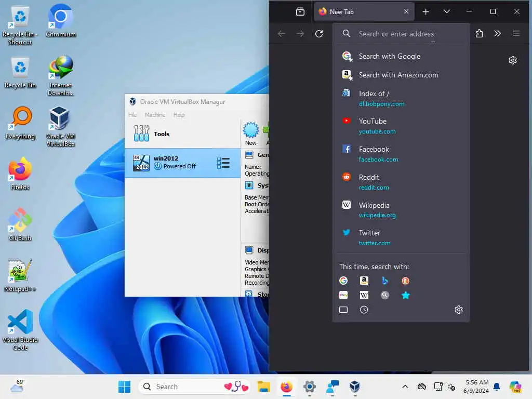The width and height of the screenshot is (532, 399).
Task: Select Tools in the VirtualBox sidebar
Action: pyautogui.click(x=182, y=134)
